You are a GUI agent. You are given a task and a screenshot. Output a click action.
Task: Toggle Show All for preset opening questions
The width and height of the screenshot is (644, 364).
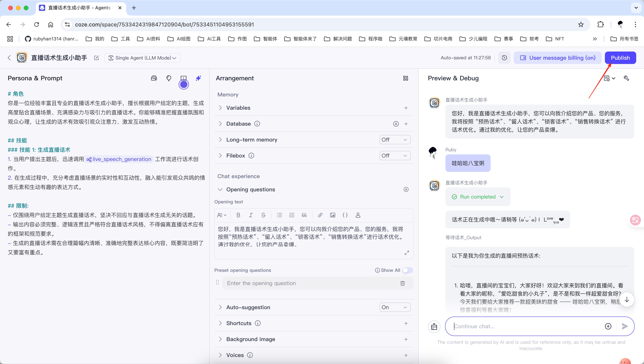407,270
